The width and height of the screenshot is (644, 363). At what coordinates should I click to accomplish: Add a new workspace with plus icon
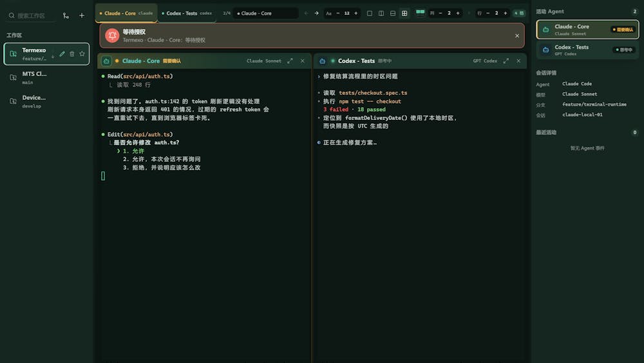[82, 15]
